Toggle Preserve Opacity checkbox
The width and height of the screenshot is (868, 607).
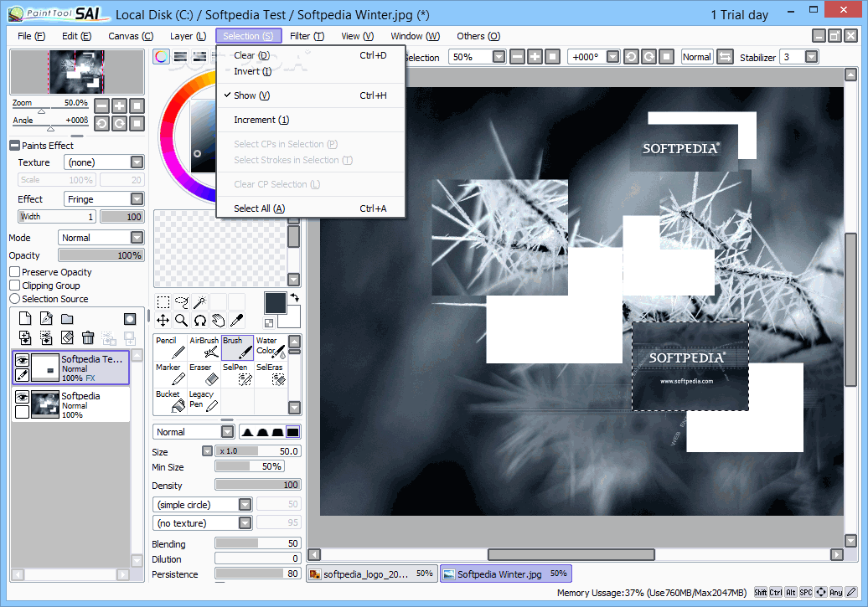[x=15, y=271]
